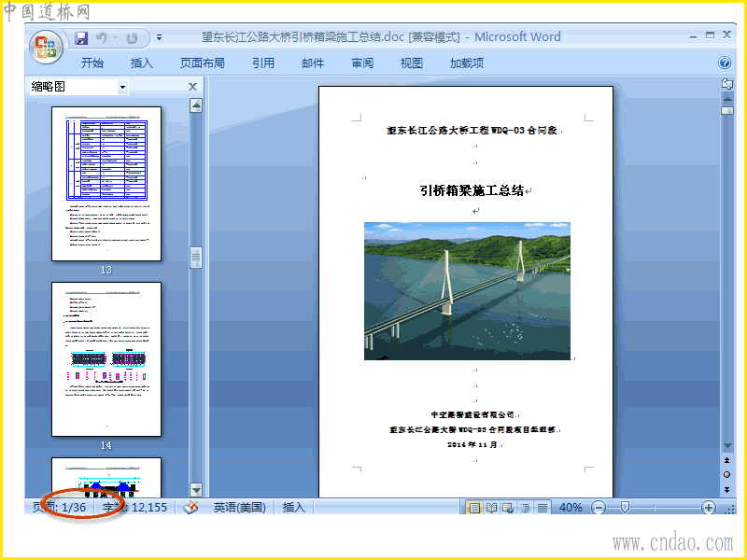Screen dimensions: 747x560
Task: Switch to Full Screen Reading view
Action: pos(491,508)
